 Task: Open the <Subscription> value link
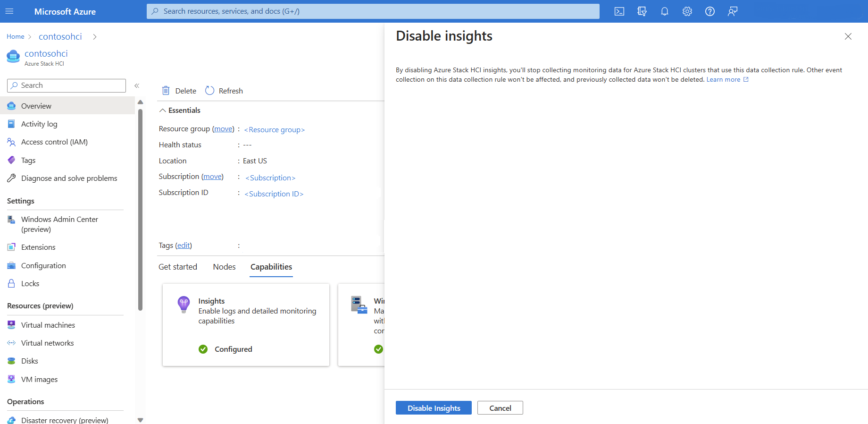coord(270,178)
